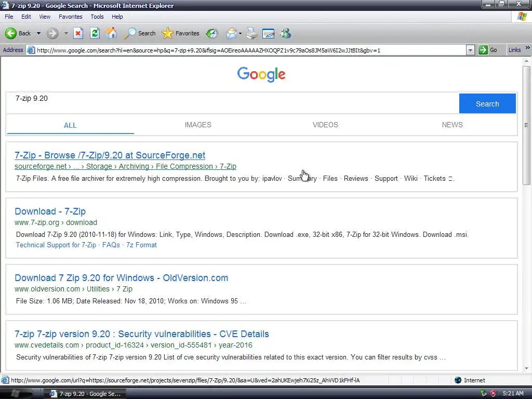Open the Search pane toolbar button
Viewport: 532px width, 399px height.
(x=140, y=33)
